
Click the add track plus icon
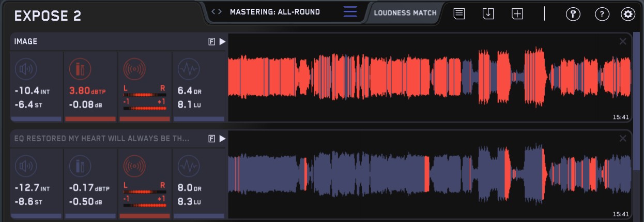click(x=517, y=14)
